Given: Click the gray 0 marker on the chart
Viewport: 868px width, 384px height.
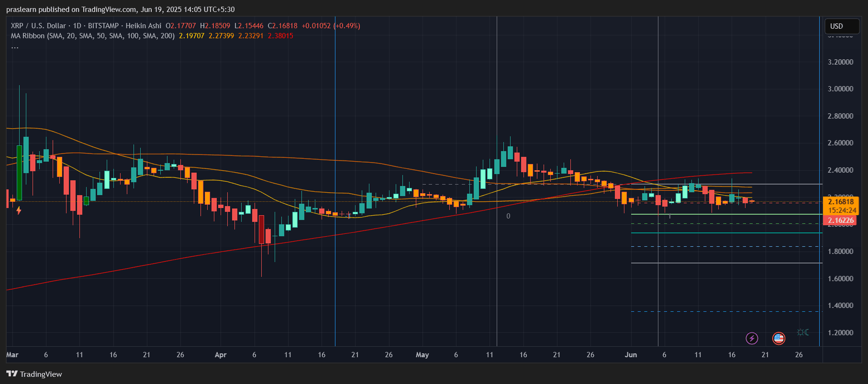Looking at the screenshot, I should pos(508,216).
